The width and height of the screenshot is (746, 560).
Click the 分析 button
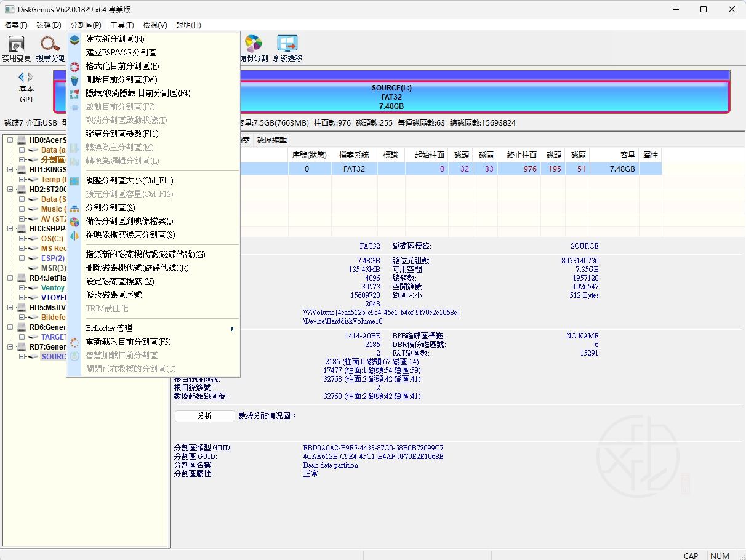205,416
